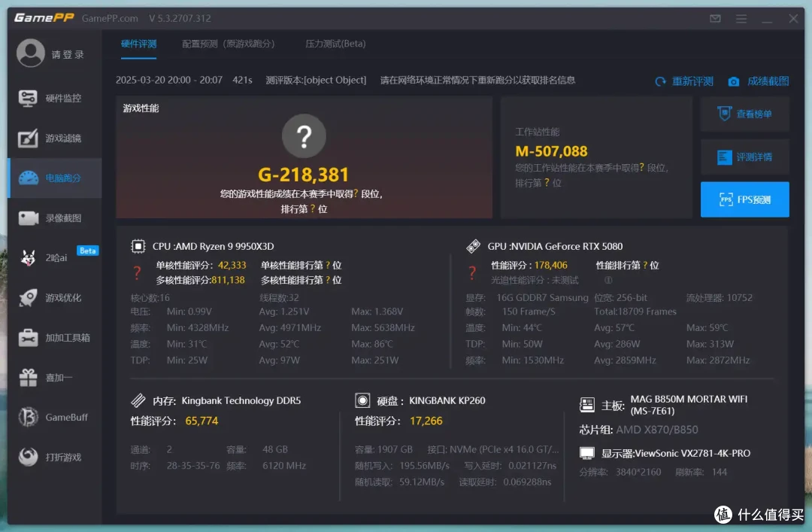
Task: Click the KINGBANK KP260 disk label
Action: coord(447,400)
